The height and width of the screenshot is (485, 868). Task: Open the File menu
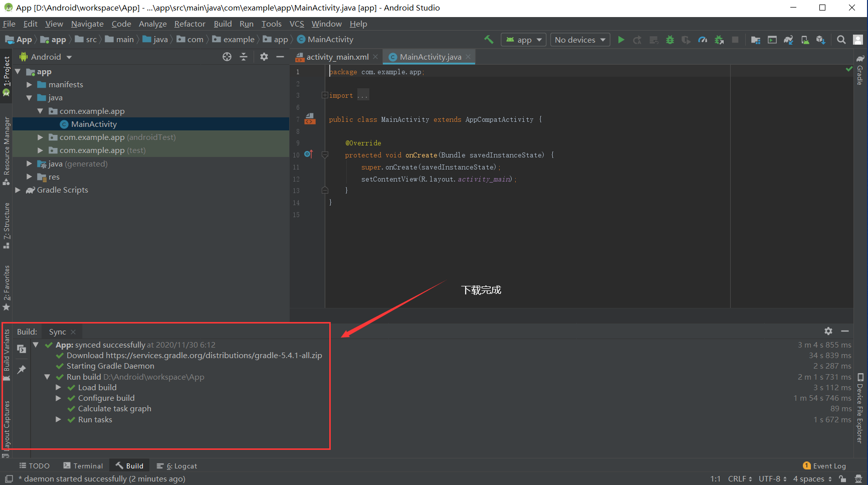(9, 24)
